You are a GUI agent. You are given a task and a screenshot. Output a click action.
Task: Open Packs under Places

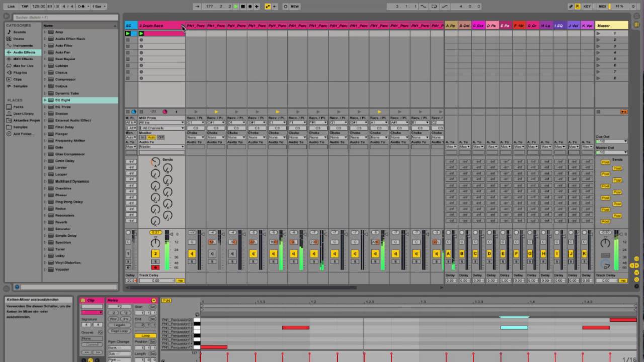18,107
